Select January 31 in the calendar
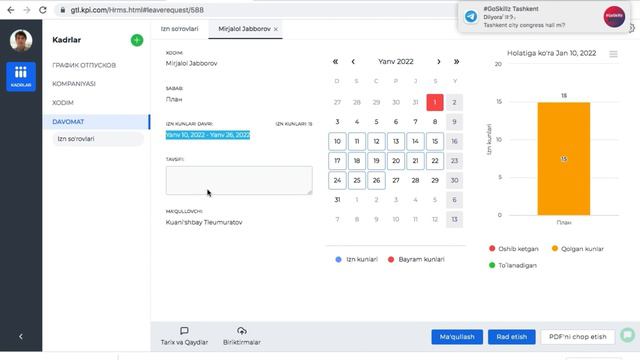 pyautogui.click(x=337, y=200)
